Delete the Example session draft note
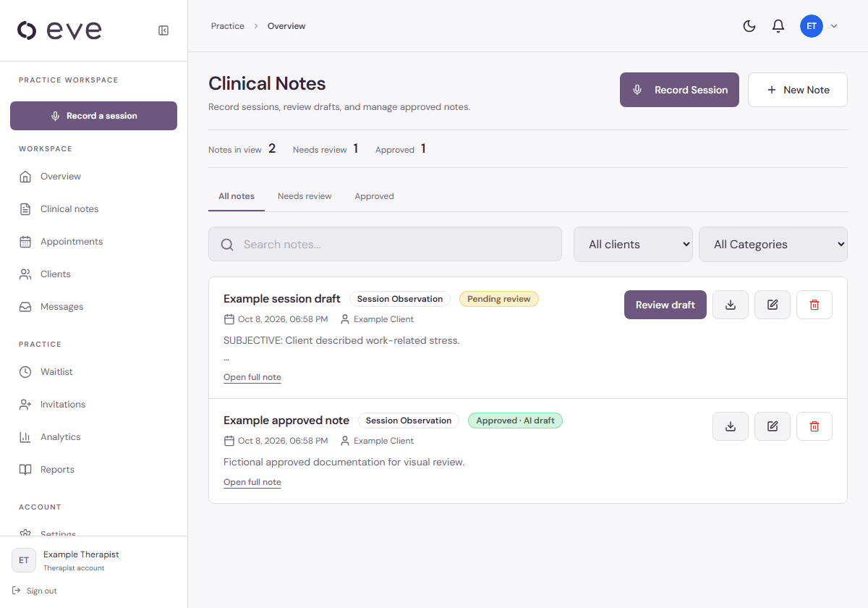Image resolution: width=868 pixels, height=608 pixels. (x=814, y=305)
